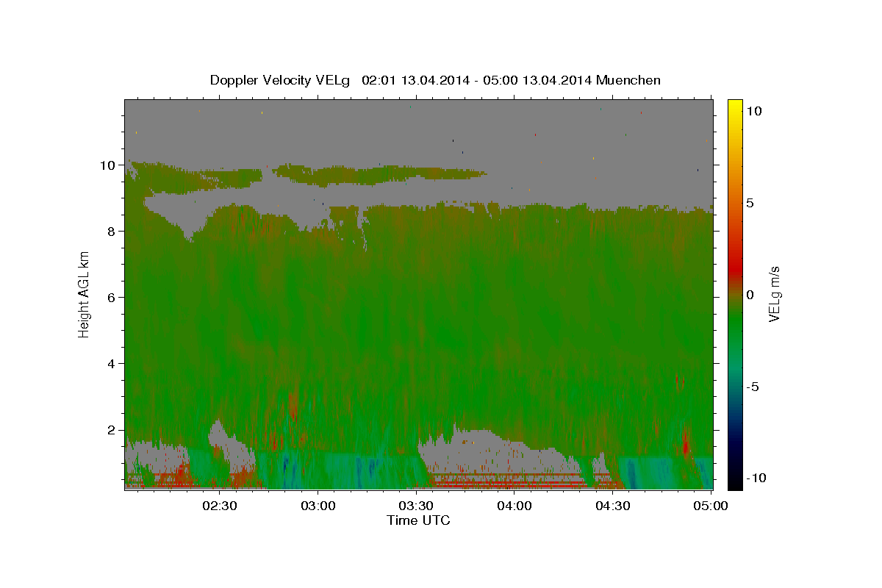Click the colorbar value -5 label
882x588 pixels.
tap(753, 387)
